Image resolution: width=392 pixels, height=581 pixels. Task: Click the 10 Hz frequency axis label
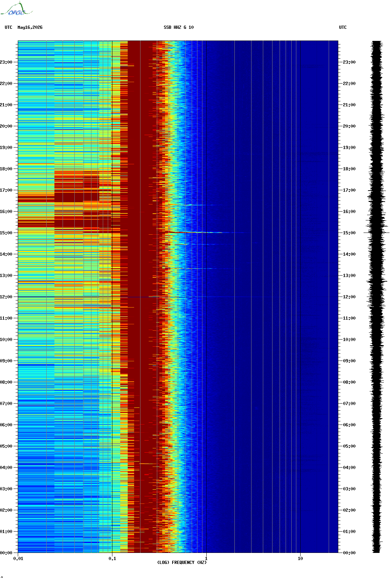pyautogui.click(x=300, y=559)
